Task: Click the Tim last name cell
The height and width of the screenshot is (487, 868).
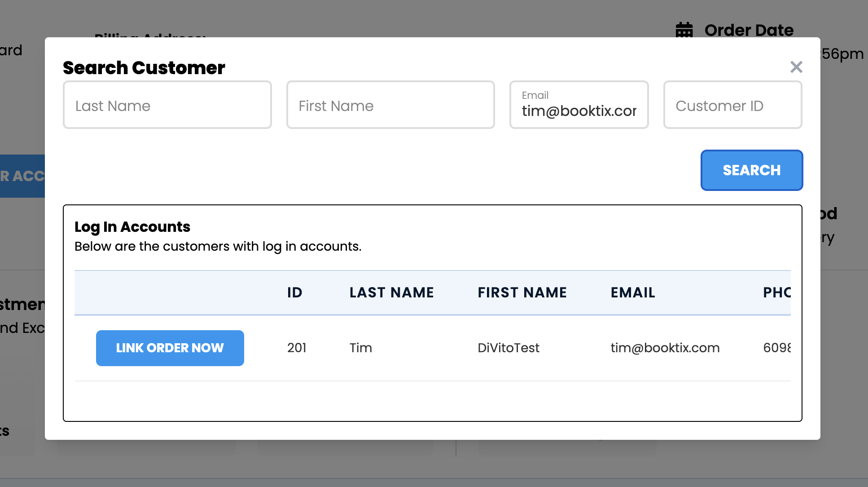Action: [361, 348]
